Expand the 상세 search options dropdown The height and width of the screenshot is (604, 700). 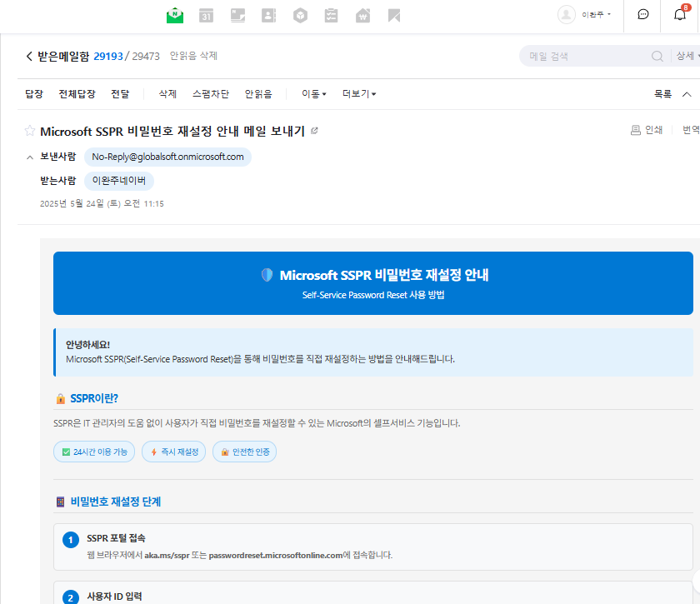(687, 57)
